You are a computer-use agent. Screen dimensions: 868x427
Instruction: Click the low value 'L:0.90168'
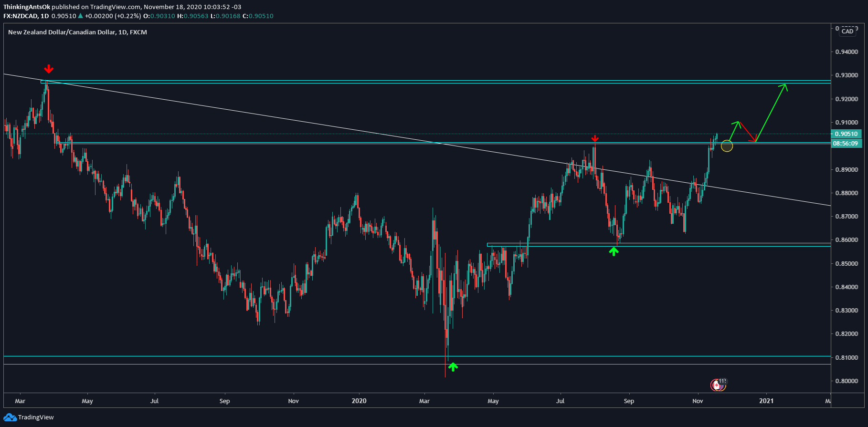pos(225,16)
